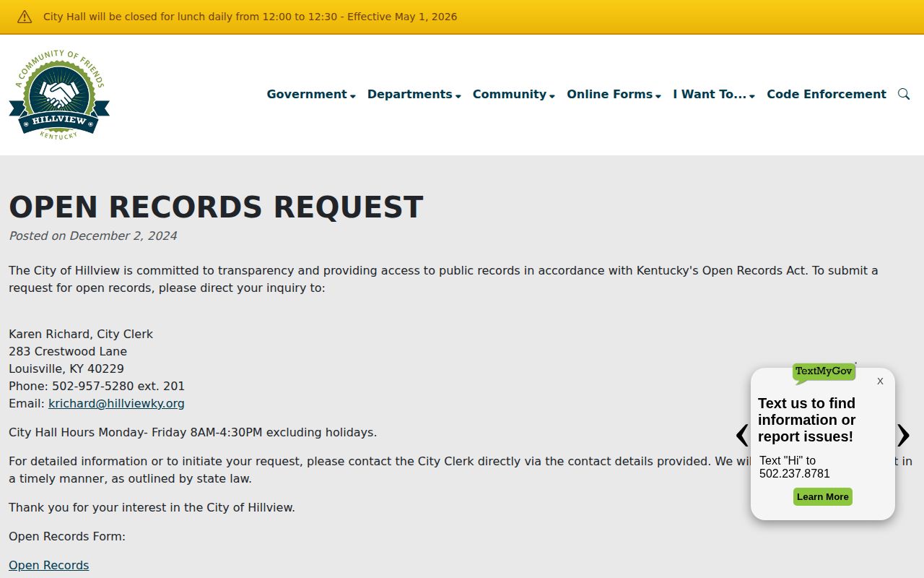Expand the I Want To... dropdown

pyautogui.click(x=714, y=94)
